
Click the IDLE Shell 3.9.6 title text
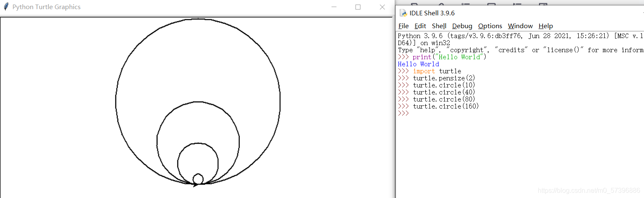(x=432, y=13)
